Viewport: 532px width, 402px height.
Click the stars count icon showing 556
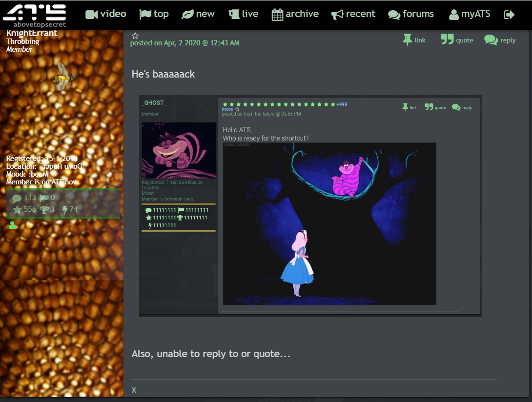click(x=17, y=210)
